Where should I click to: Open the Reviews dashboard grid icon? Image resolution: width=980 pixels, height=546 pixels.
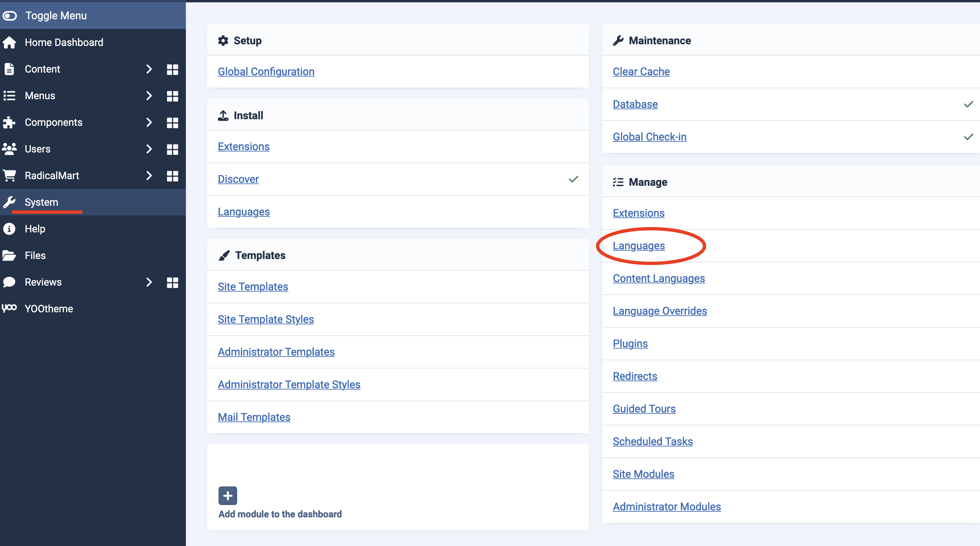pos(172,282)
